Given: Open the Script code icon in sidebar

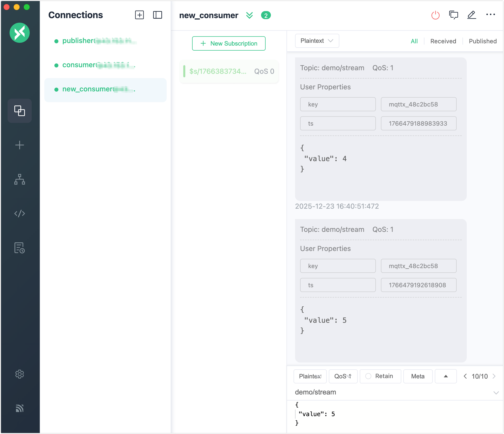Looking at the screenshot, I should 20,213.
